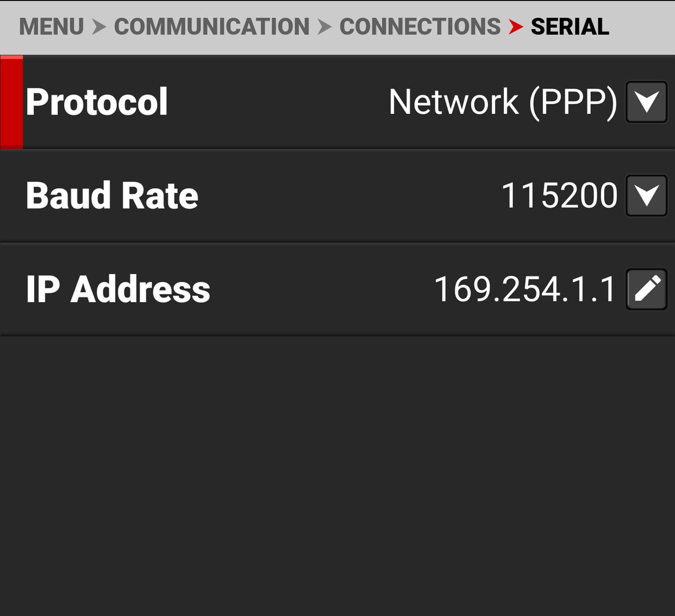Click the empty area below IP Address row
The height and width of the screenshot is (616, 675).
point(337,472)
